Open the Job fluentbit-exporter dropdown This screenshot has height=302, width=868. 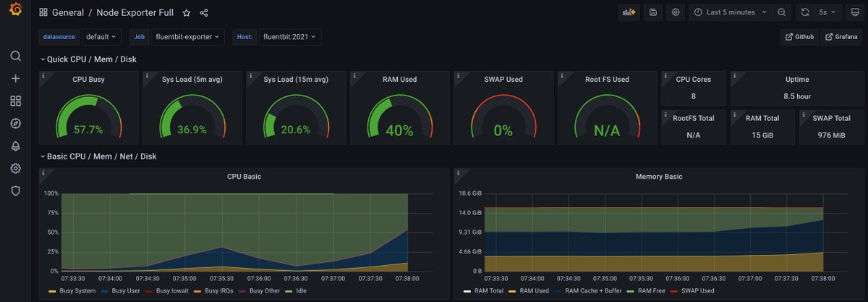pyautogui.click(x=188, y=37)
